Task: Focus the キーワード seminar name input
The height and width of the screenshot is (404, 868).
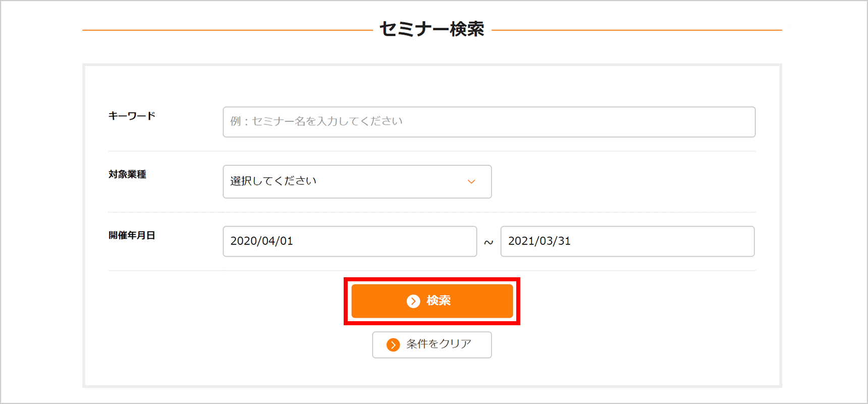Action: tap(489, 122)
